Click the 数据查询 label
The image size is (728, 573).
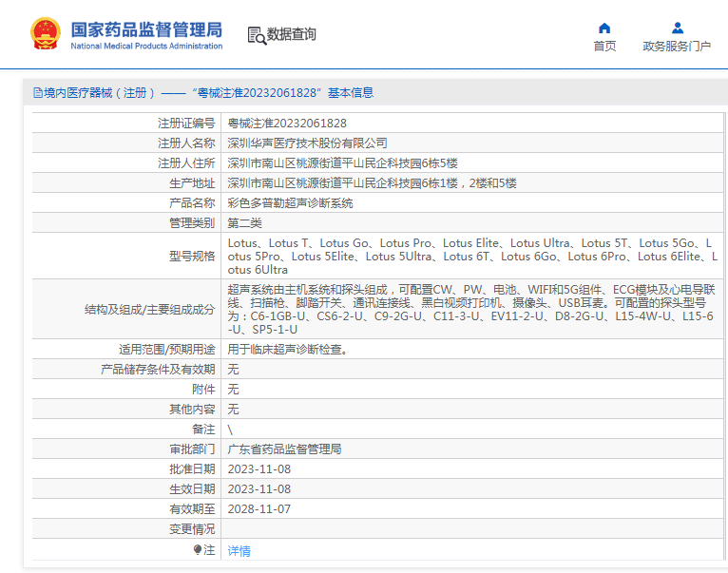[x=291, y=34]
